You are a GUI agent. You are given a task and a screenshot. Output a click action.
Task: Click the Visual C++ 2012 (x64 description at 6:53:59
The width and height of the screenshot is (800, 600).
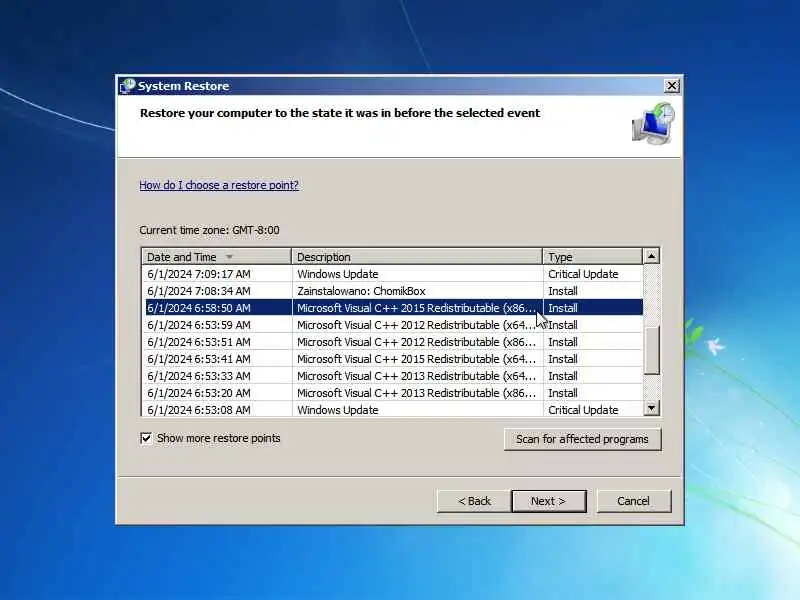point(416,325)
